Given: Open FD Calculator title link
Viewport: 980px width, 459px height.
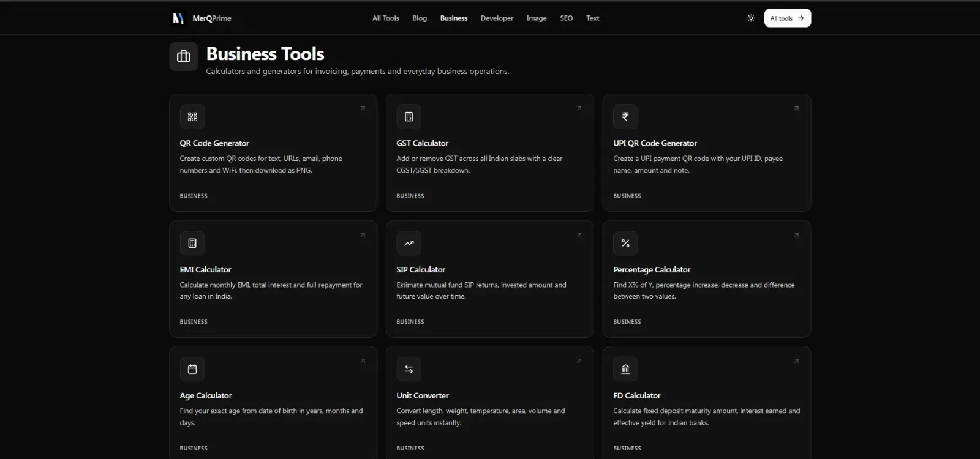Looking at the screenshot, I should [x=637, y=395].
